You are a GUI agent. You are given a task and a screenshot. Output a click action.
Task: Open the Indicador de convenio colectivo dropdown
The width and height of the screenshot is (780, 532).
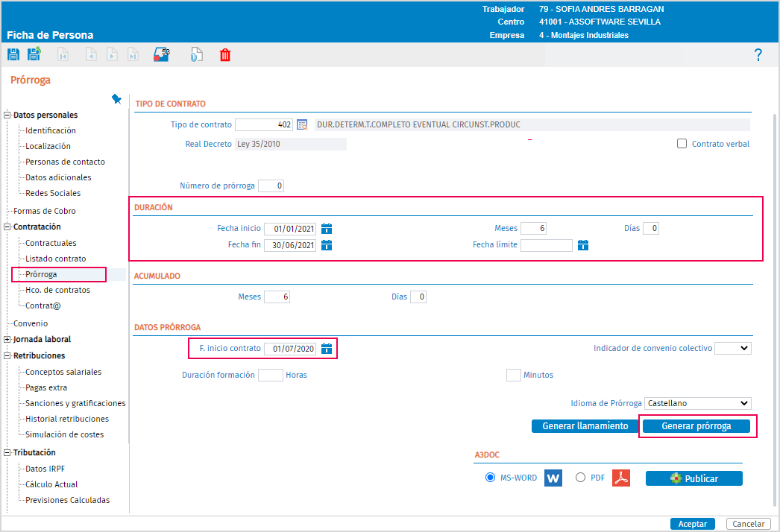click(x=733, y=349)
